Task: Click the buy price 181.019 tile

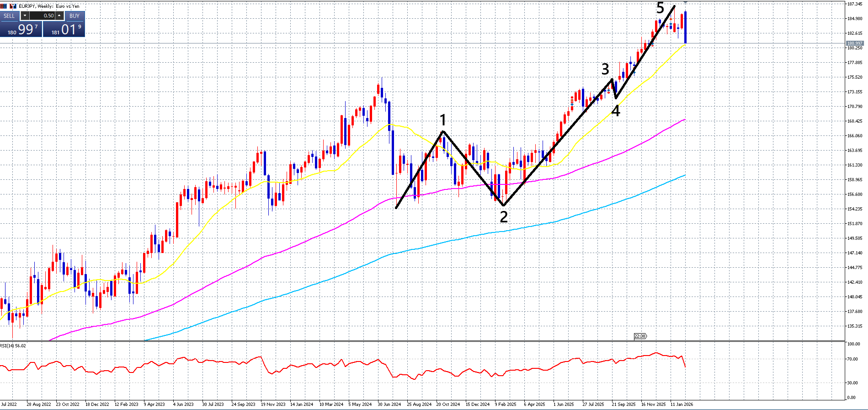Action: pyautogui.click(x=64, y=30)
